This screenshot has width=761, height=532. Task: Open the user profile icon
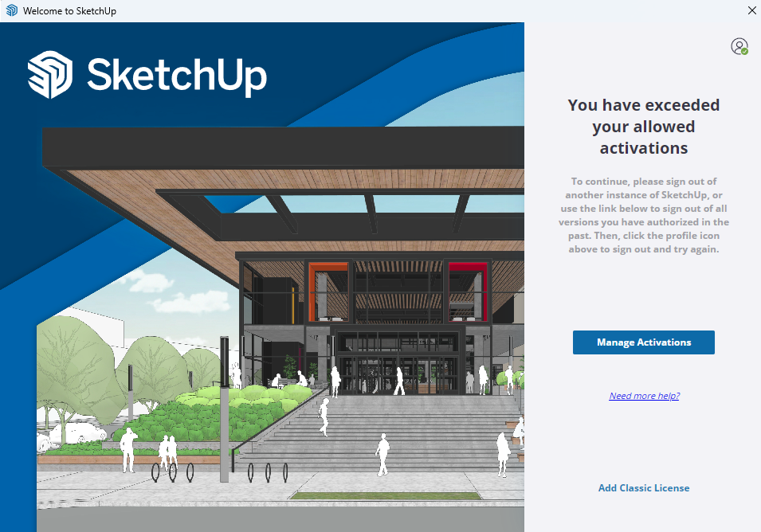point(739,46)
